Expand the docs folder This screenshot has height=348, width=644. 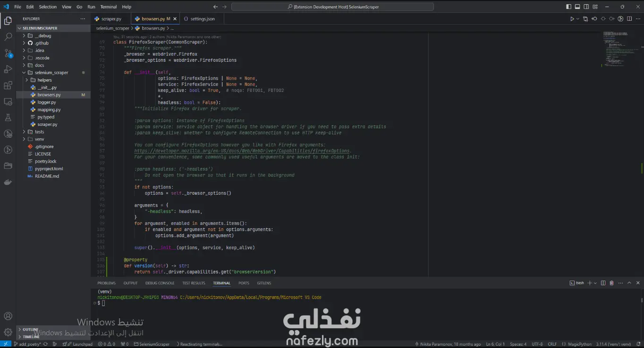(39, 65)
